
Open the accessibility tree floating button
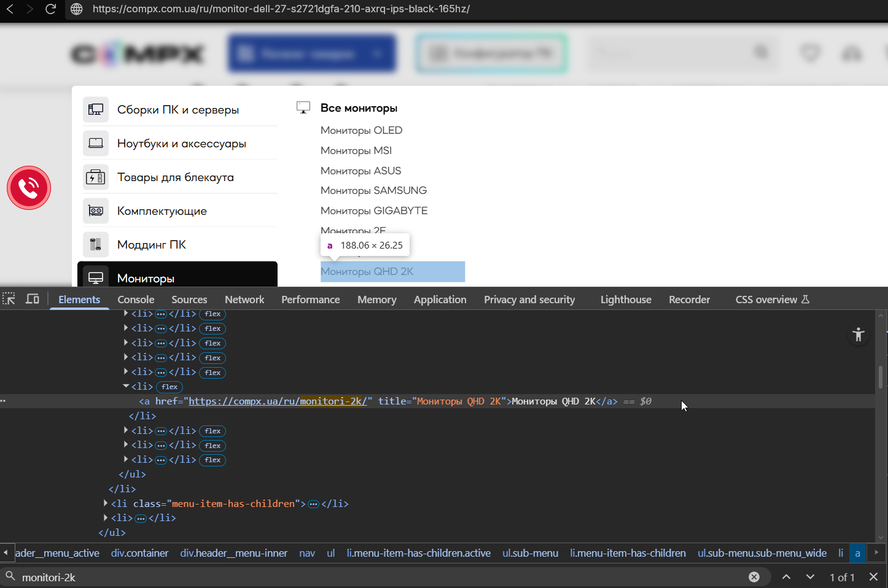click(x=859, y=335)
